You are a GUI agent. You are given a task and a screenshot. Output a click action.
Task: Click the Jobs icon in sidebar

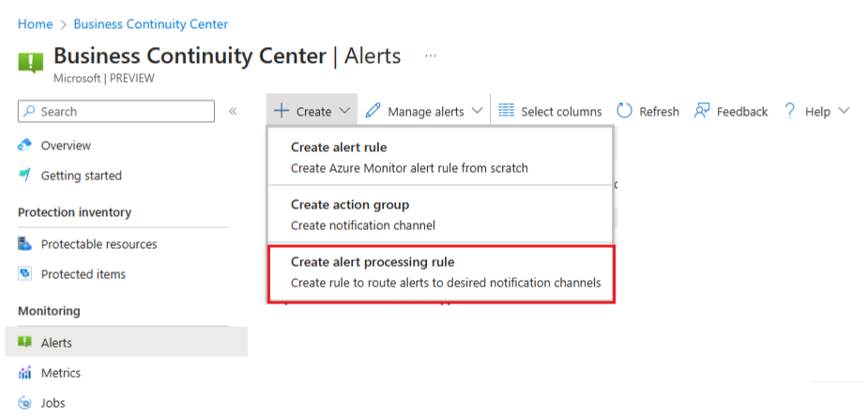click(x=25, y=402)
